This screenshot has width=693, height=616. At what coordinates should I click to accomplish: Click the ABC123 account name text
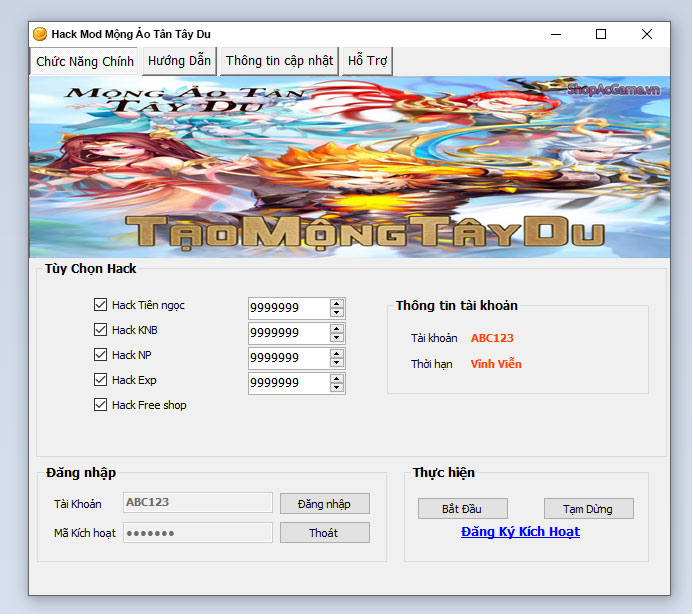click(x=492, y=338)
